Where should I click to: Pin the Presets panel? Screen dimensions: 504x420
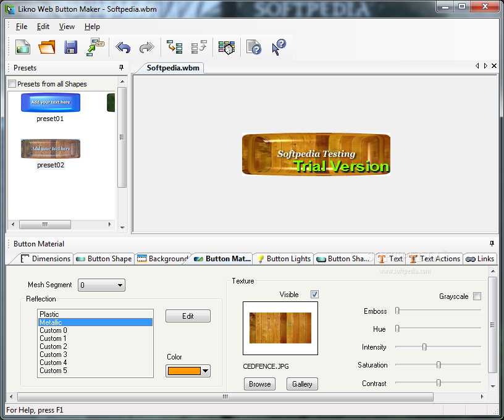click(x=121, y=67)
